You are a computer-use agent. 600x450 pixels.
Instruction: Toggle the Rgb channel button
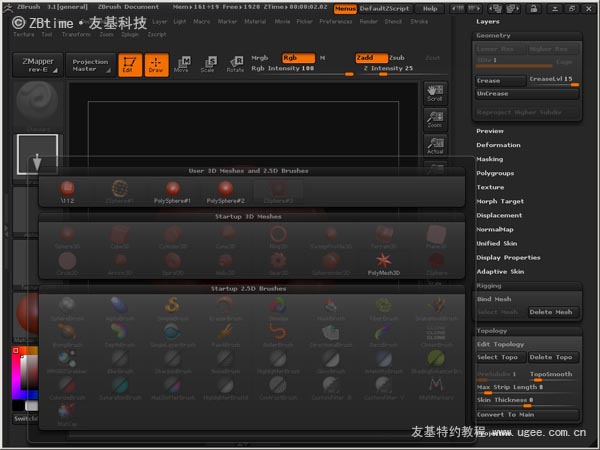[298, 58]
